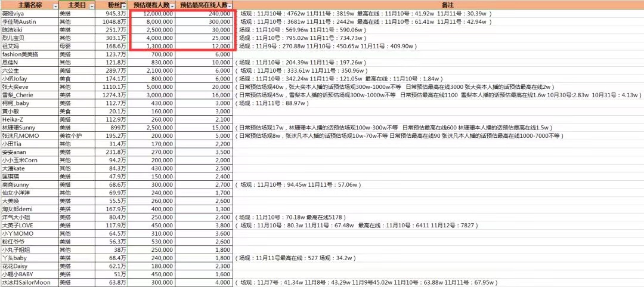
Task: Select the 林珊珊Sunny name cell
Action: tap(30, 128)
